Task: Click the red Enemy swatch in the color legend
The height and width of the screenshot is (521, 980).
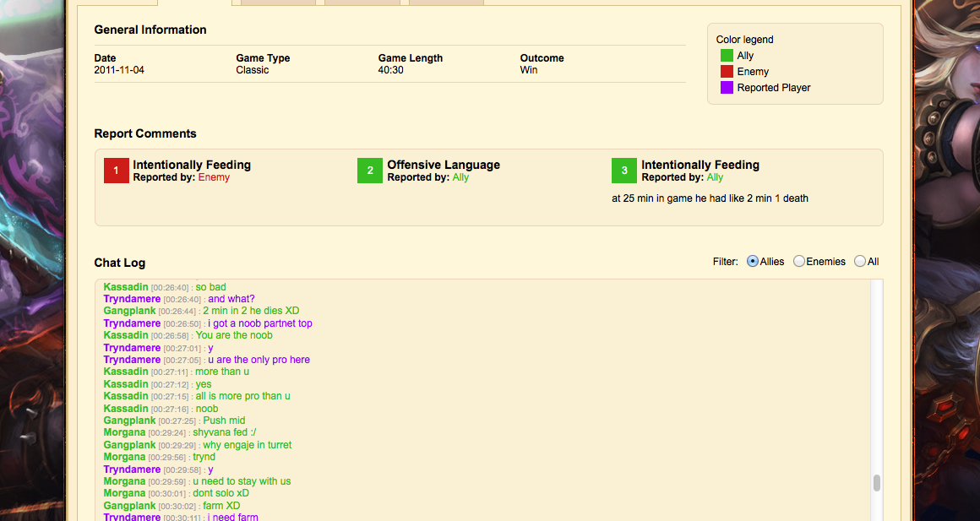Action: pyautogui.click(x=727, y=72)
